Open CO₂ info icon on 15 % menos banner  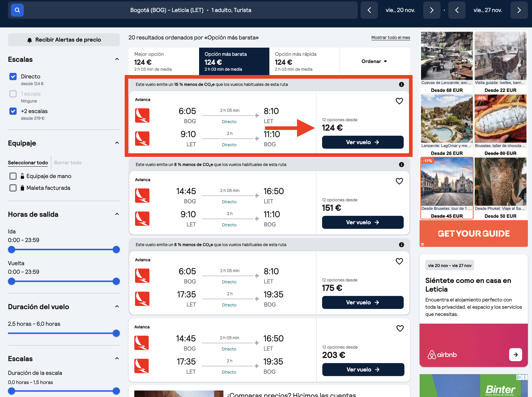click(401, 84)
